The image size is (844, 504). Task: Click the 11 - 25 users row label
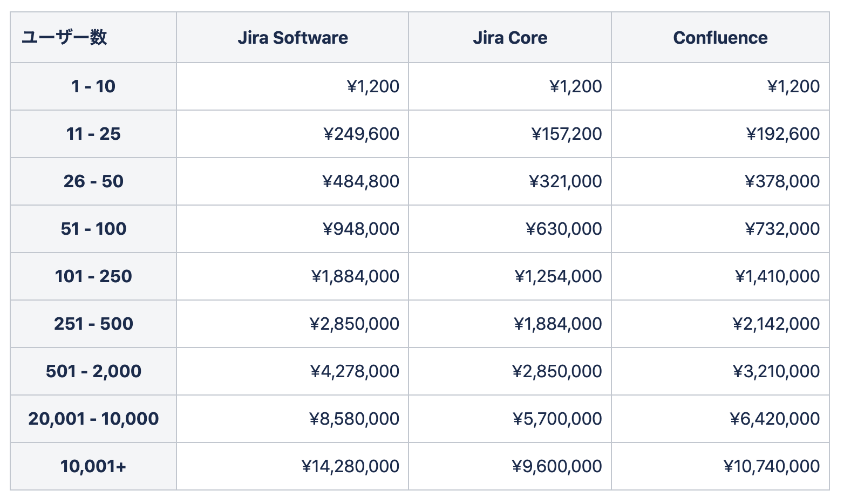pyautogui.click(x=93, y=134)
